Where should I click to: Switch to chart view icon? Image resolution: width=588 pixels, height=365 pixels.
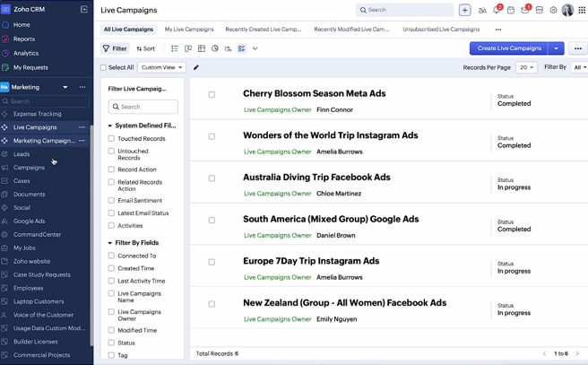[228, 48]
